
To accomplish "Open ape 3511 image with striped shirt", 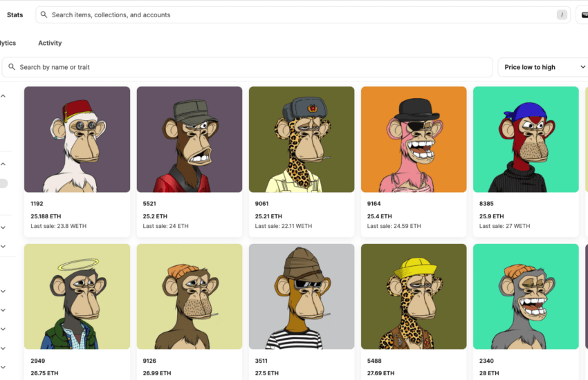I will point(302,296).
